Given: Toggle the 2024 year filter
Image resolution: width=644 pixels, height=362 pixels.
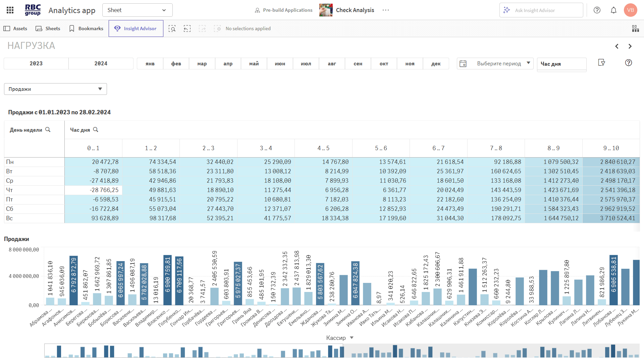Looking at the screenshot, I should point(101,63).
